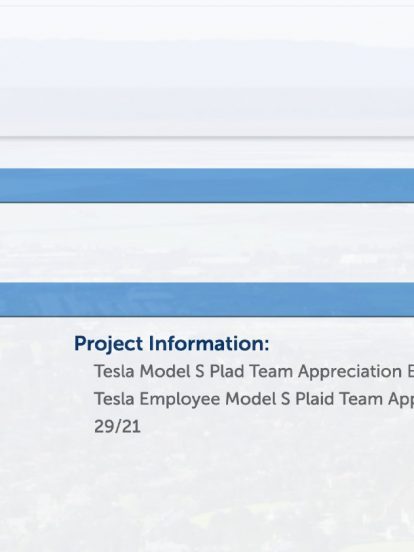Click the word Team in the first line
The width and height of the screenshot is (414, 552).
(x=271, y=371)
